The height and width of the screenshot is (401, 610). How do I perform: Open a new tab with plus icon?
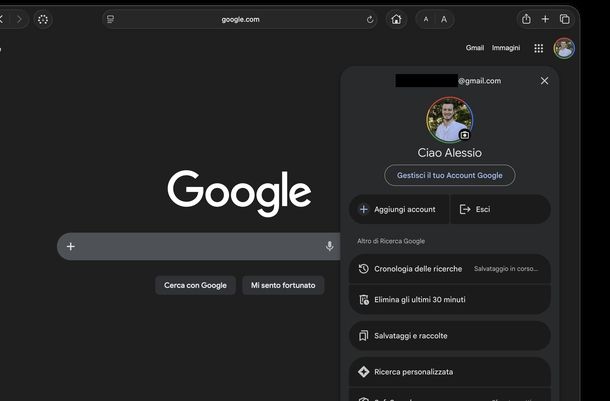pyautogui.click(x=545, y=19)
